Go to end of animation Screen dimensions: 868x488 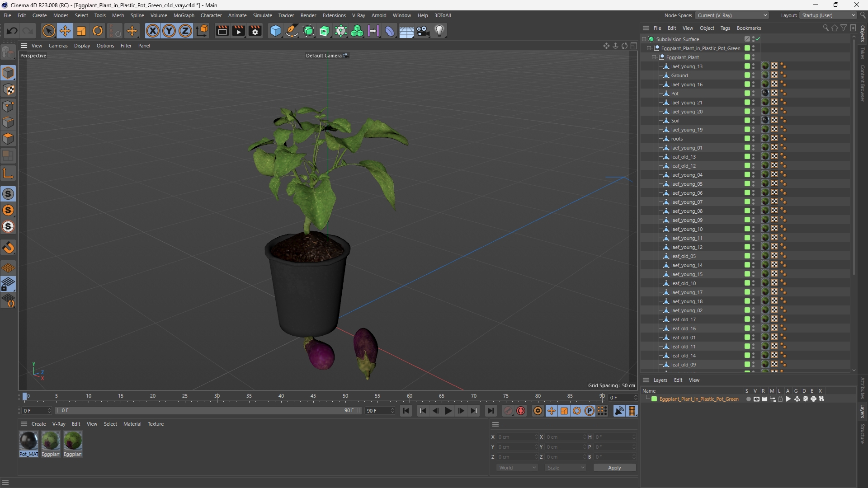coord(491,411)
